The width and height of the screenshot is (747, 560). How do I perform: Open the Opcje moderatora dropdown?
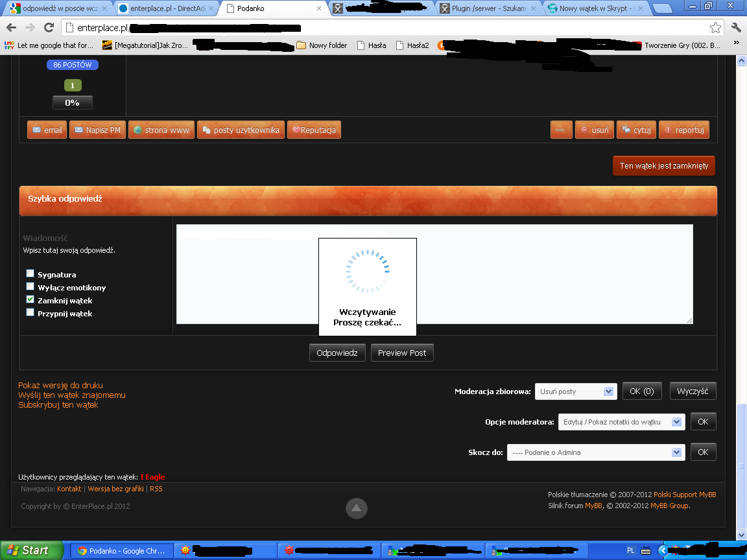click(622, 422)
